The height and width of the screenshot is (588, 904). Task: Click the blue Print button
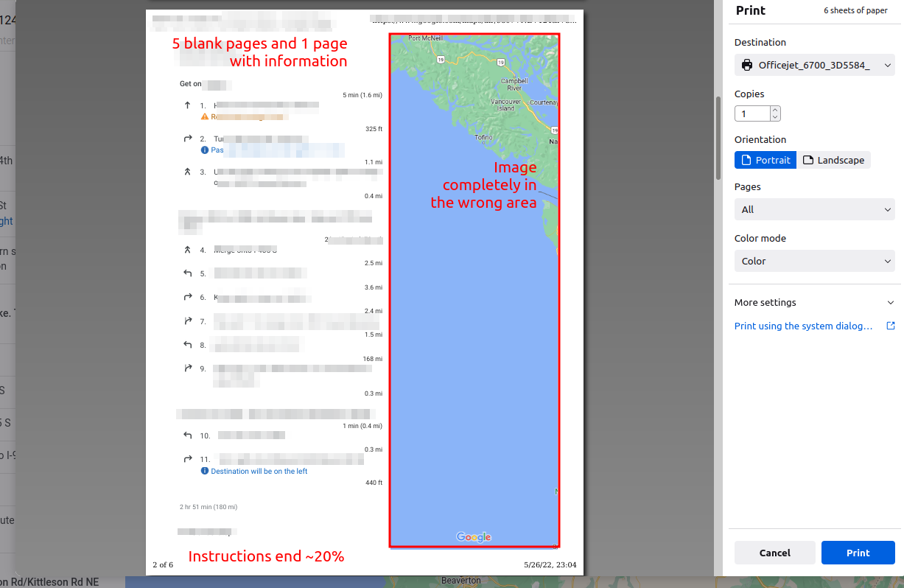pos(858,553)
